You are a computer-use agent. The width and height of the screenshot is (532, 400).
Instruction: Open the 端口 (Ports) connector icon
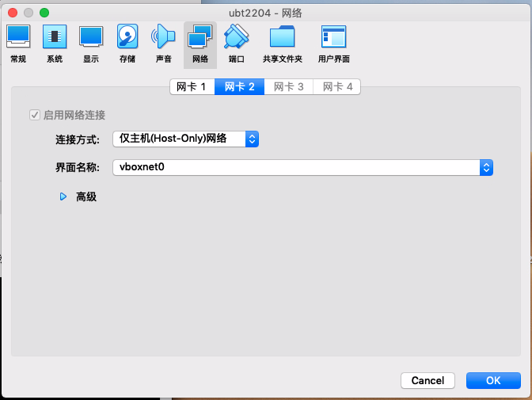236,43
